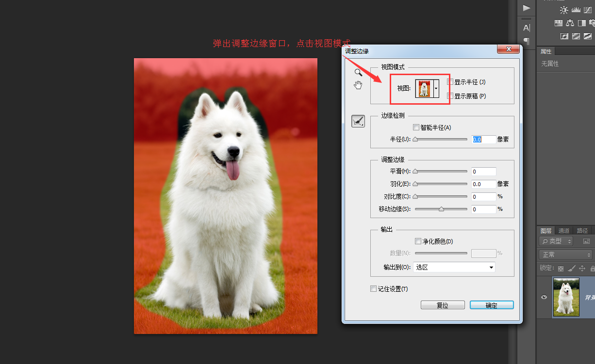Adjust the 平滑 slider

pyautogui.click(x=441, y=171)
